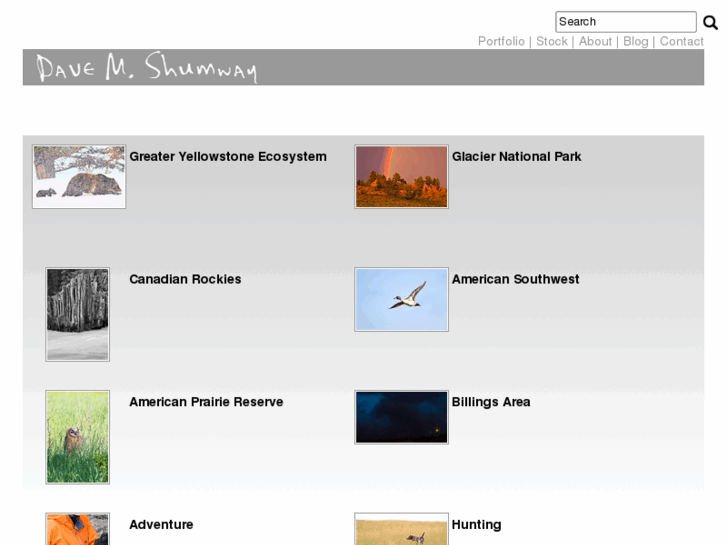The image size is (727, 545).
Task: Open the Blog menu link
Action: 636,41
